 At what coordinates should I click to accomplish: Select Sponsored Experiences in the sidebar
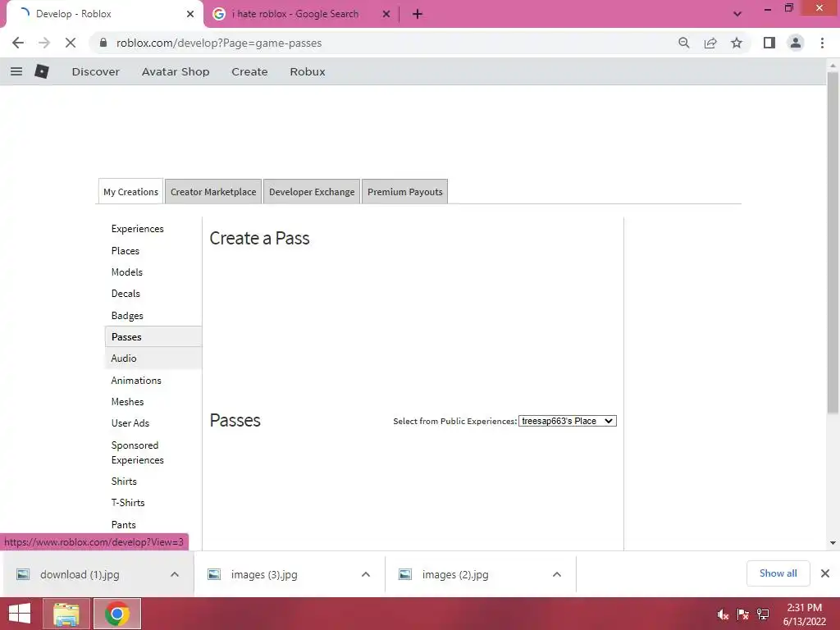[138, 453]
